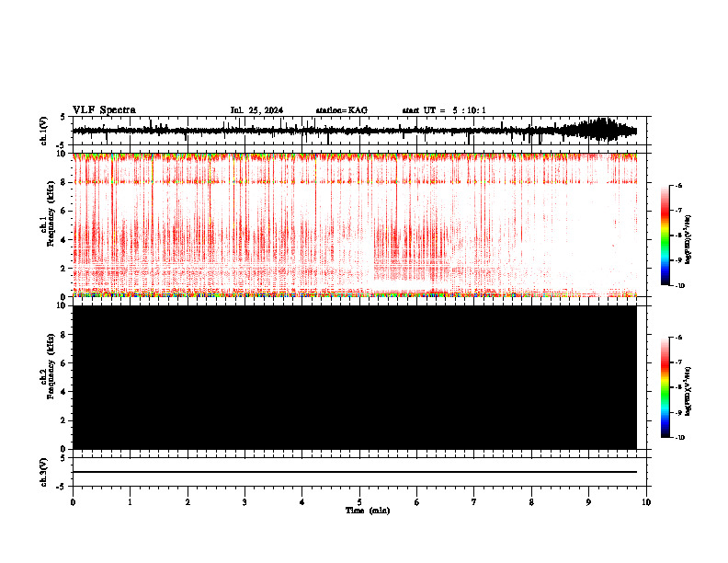
Task: Click the "ch.3(V)" axis label
Action: (44, 473)
